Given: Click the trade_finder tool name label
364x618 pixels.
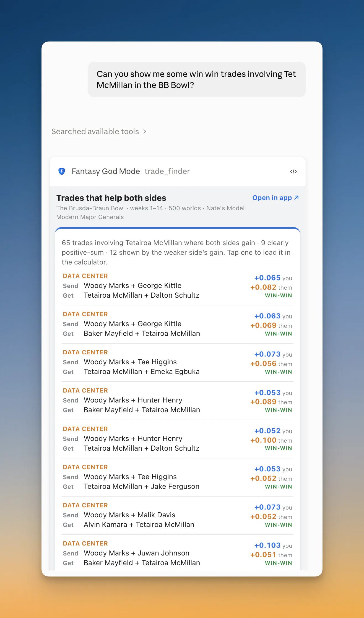Looking at the screenshot, I should click(x=167, y=172).
